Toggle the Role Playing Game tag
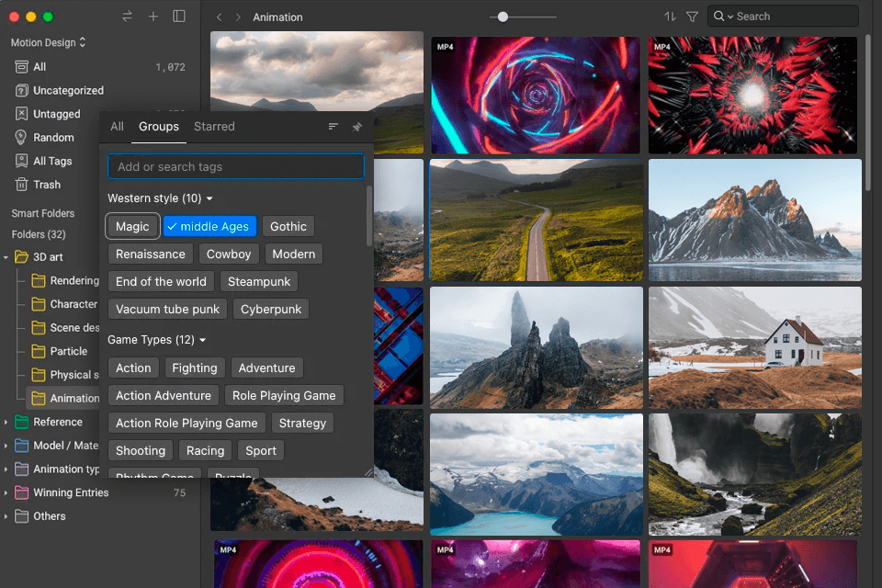The image size is (882, 588). [x=284, y=395]
